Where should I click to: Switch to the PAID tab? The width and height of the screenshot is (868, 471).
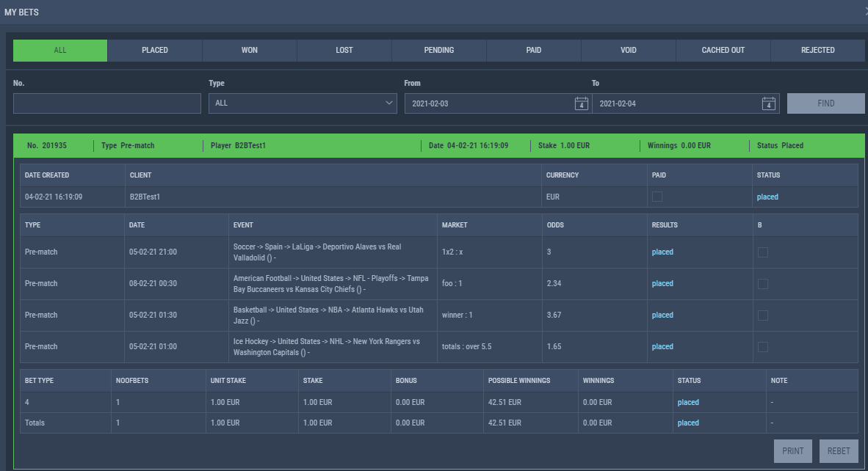pos(534,51)
